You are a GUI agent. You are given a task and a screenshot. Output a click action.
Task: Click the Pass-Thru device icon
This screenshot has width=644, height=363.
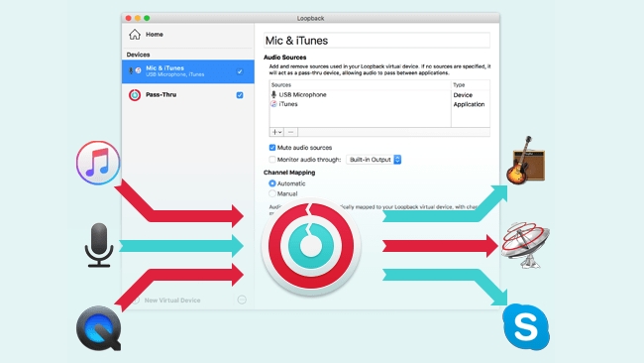tap(135, 95)
